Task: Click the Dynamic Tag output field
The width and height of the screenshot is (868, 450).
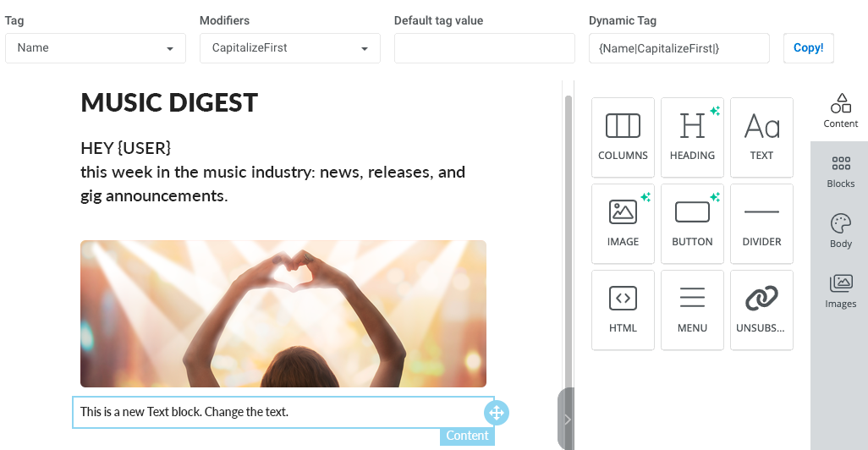Action: [679, 48]
